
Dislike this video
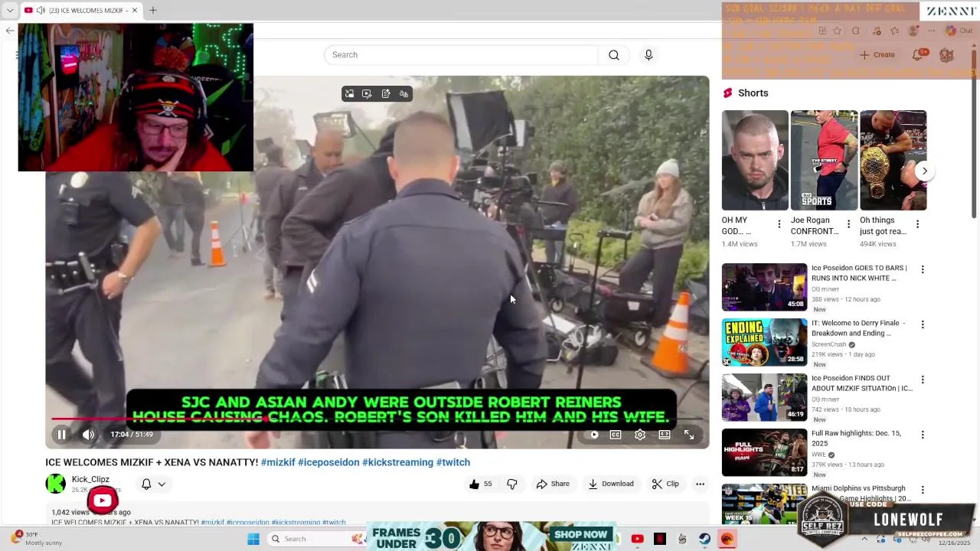tap(512, 484)
